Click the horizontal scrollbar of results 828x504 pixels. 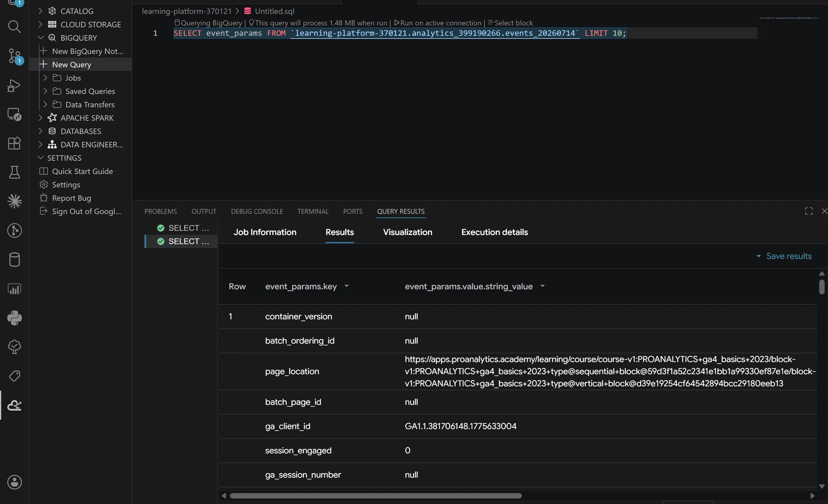tap(375, 496)
